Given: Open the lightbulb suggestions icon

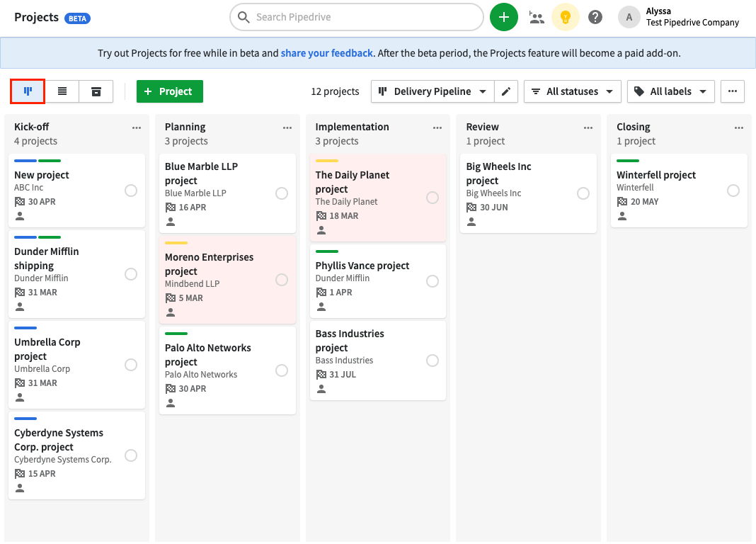Looking at the screenshot, I should 566,16.
